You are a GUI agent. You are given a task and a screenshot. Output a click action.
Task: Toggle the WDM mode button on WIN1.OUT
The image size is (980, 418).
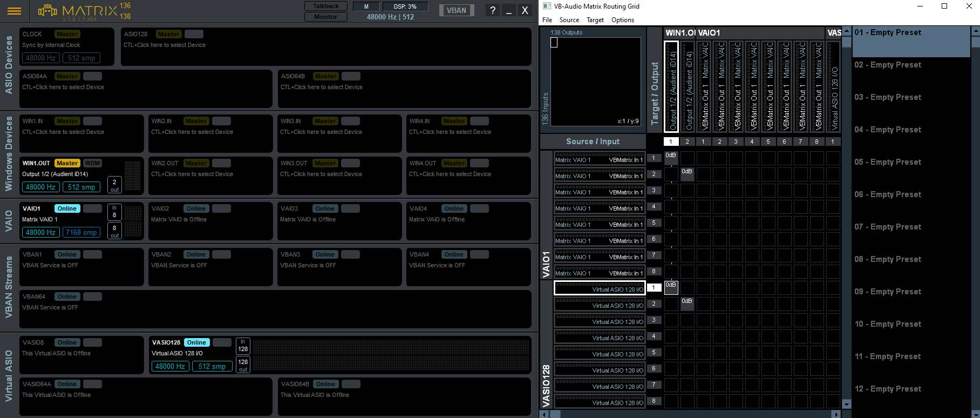point(92,163)
